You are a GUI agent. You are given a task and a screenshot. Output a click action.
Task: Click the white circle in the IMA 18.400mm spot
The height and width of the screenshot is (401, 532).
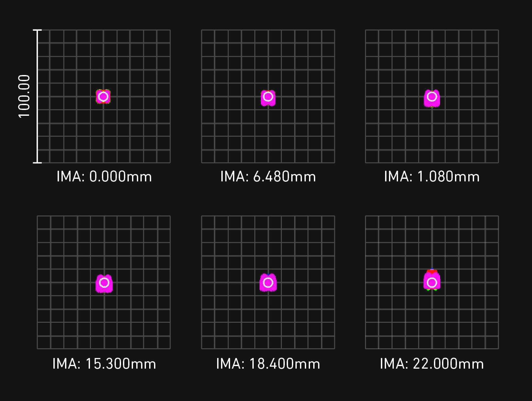(x=268, y=283)
